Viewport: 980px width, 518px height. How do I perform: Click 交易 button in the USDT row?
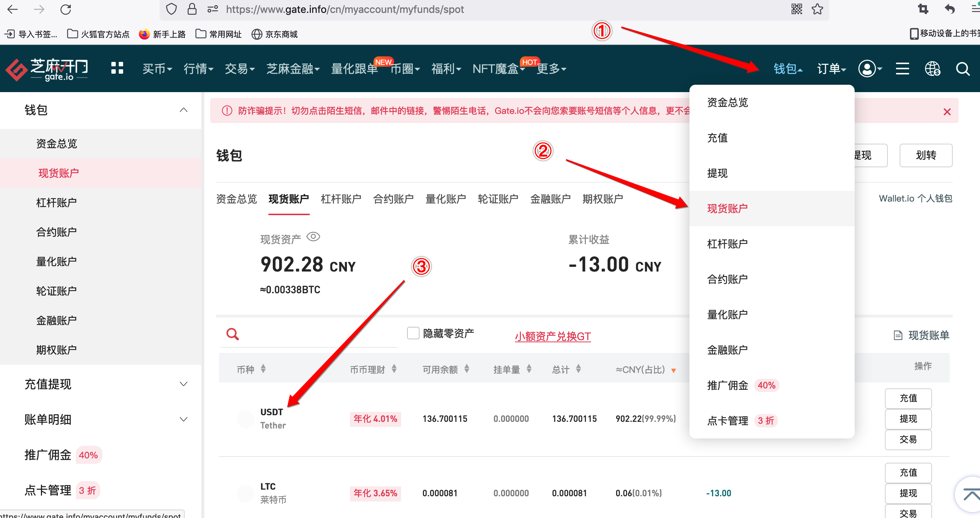coord(908,440)
